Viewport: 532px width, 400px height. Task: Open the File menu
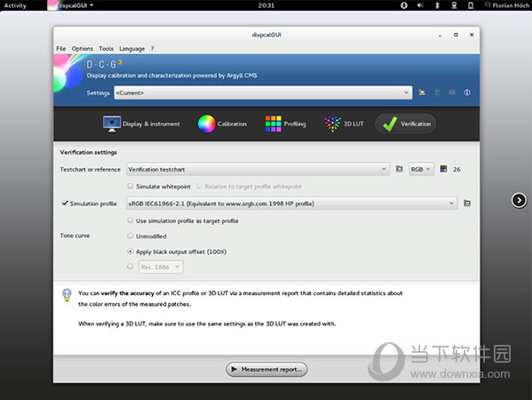click(61, 49)
